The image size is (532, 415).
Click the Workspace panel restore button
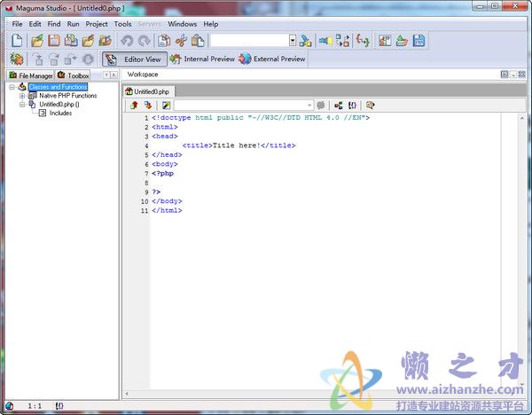505,74
